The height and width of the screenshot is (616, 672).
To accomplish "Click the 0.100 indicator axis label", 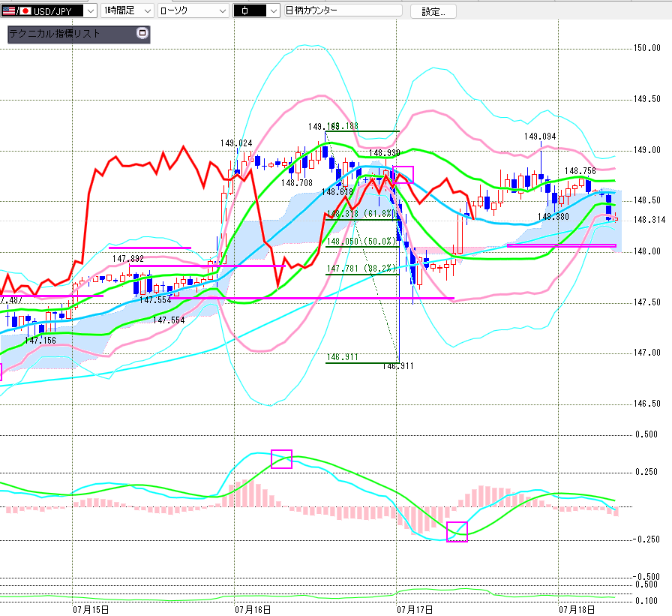I will click(646, 601).
